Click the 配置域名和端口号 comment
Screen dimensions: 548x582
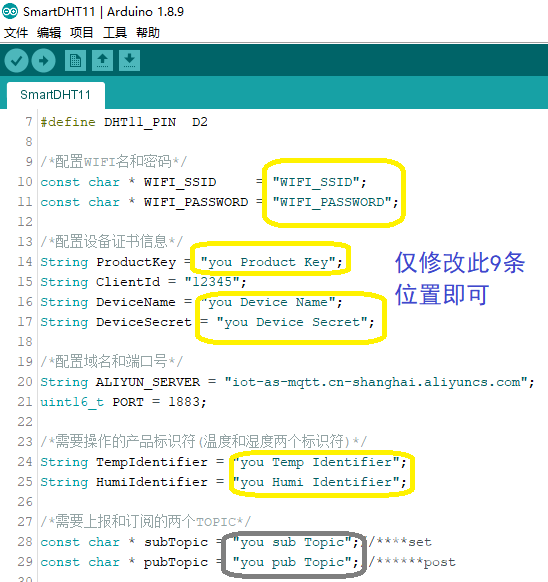112,362
